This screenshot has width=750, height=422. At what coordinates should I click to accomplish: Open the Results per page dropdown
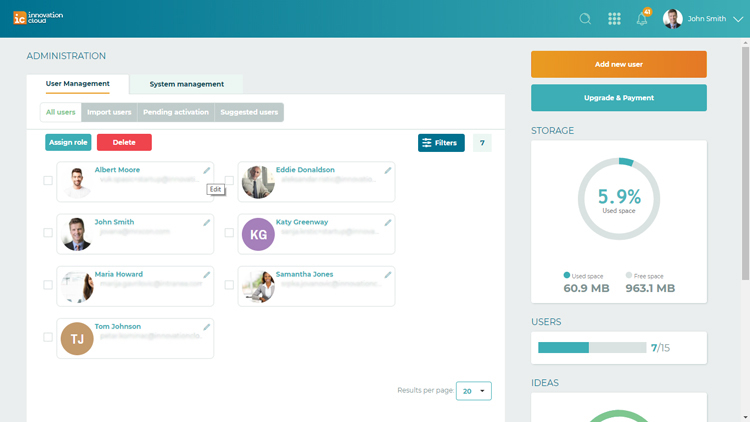[x=474, y=391]
